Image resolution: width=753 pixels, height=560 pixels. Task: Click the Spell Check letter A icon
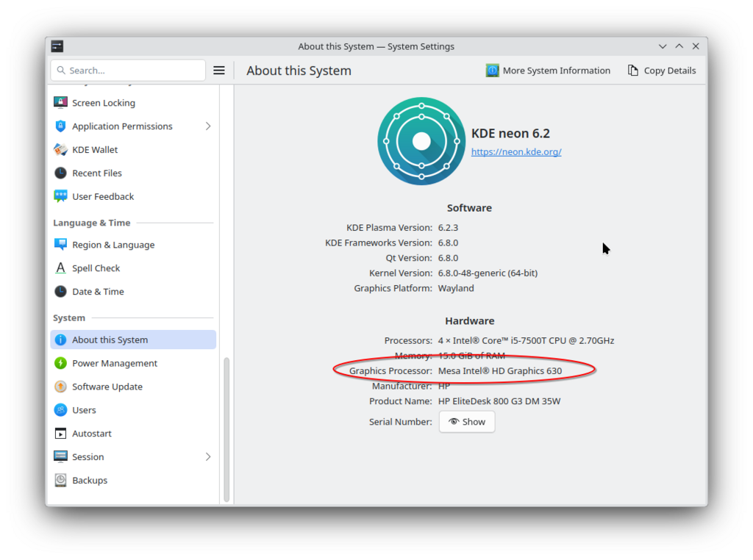click(x=60, y=268)
